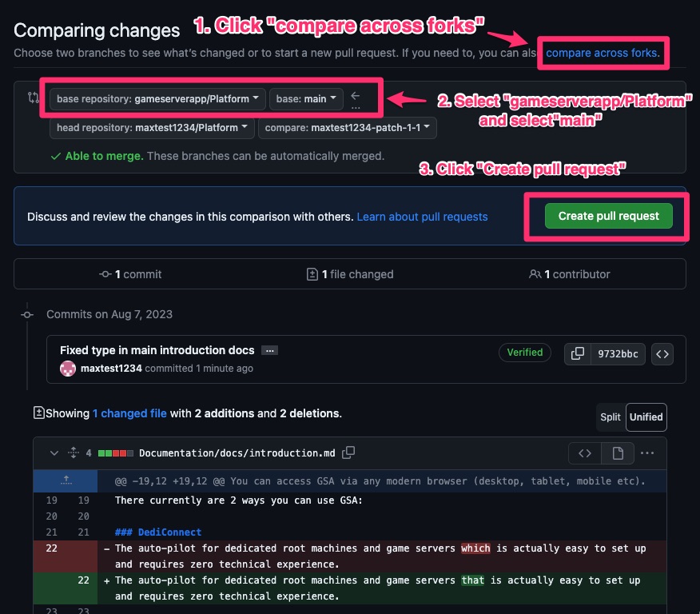700x614 pixels.
Task: Open the compare: maxtest1234-patch-1-1 dropdown
Action: (348, 127)
